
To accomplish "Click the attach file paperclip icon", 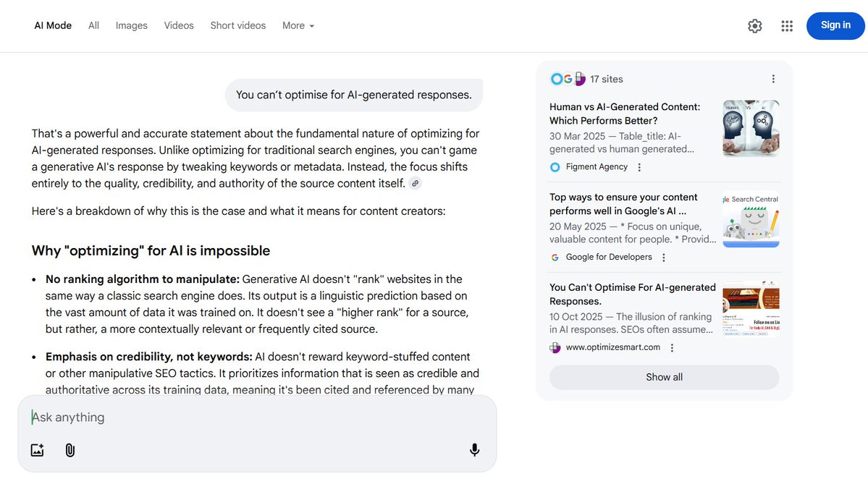I will (69, 450).
